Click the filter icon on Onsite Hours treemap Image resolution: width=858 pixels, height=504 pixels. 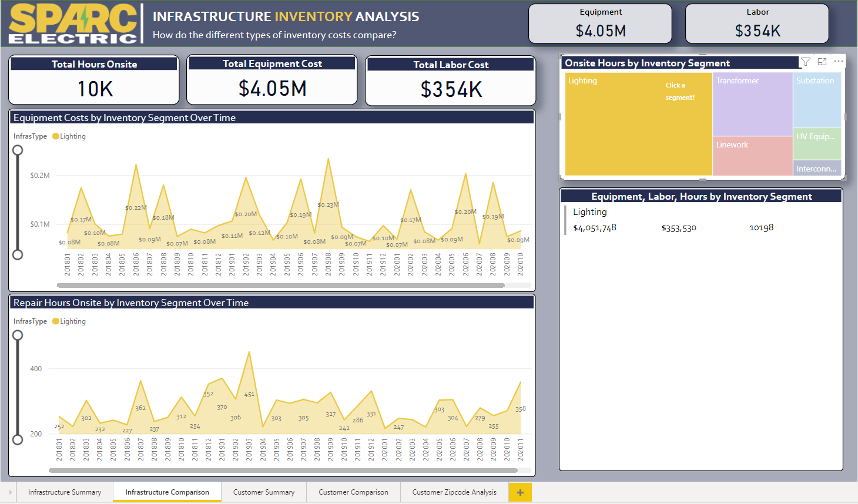[x=806, y=62]
